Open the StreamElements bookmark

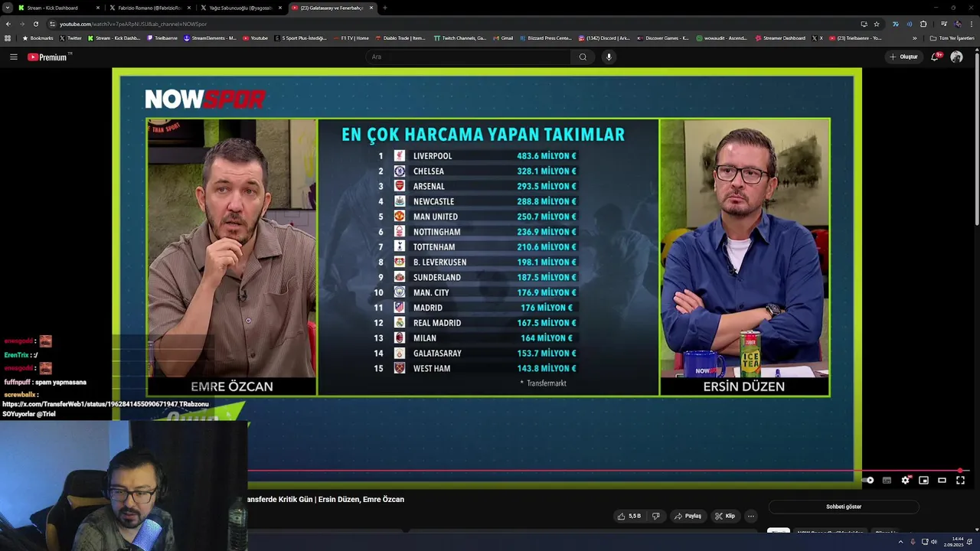[x=210, y=37]
